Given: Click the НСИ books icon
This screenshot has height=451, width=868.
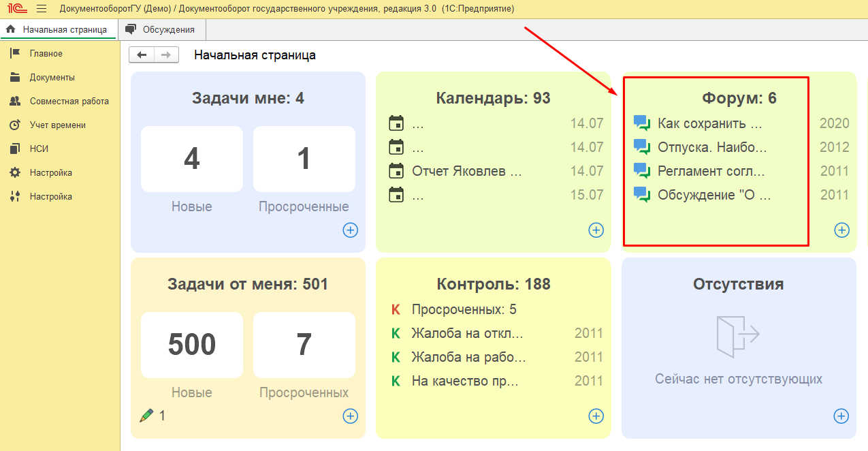Looking at the screenshot, I should [x=15, y=149].
